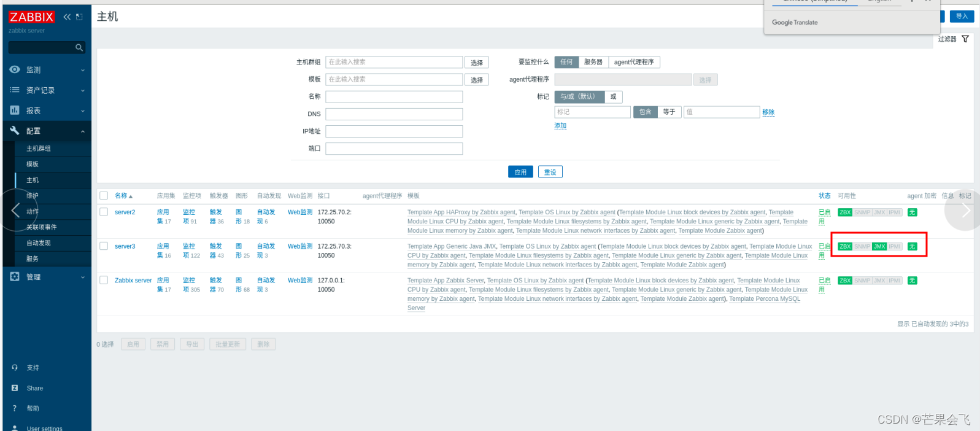
Task: Open 主机 in sidebar
Action: [33, 180]
